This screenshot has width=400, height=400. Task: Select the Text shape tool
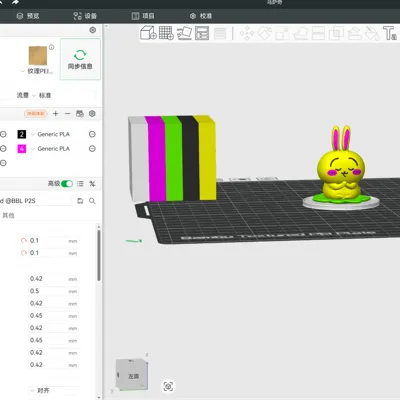click(x=390, y=33)
